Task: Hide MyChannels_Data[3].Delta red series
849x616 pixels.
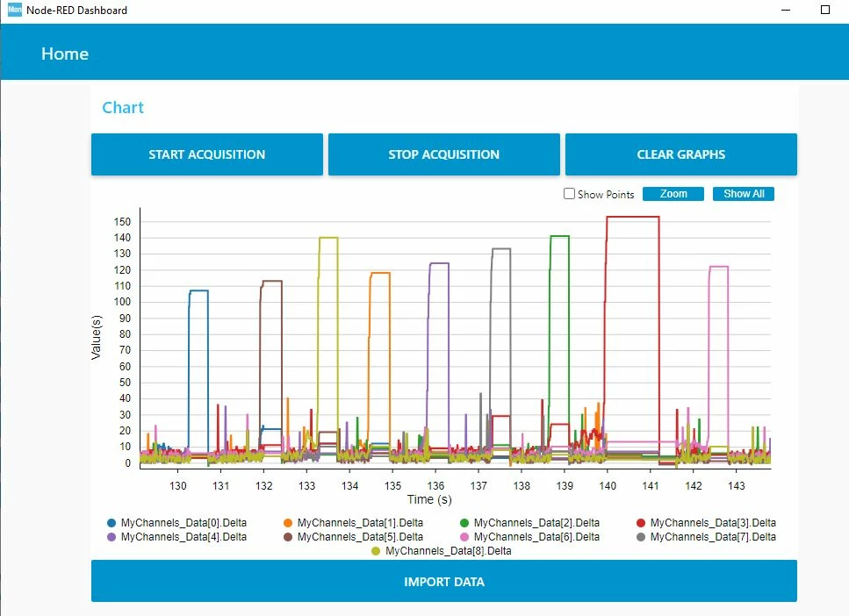Action: [641, 523]
